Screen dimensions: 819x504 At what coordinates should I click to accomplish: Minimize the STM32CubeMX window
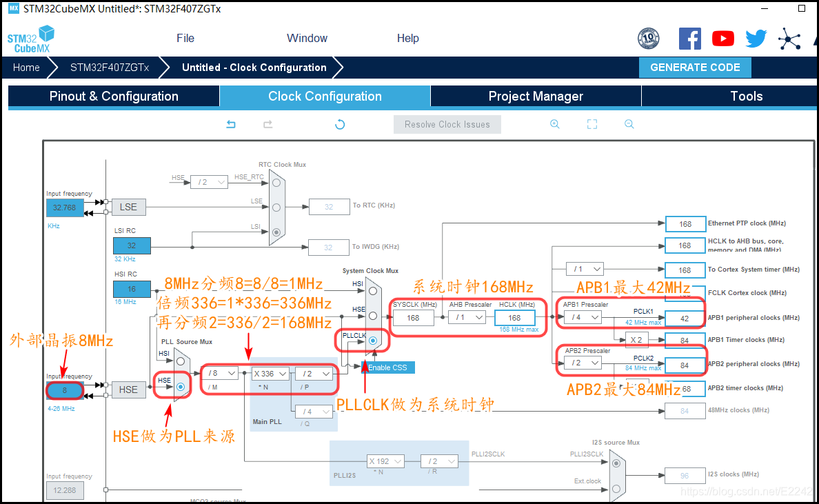coord(765,8)
